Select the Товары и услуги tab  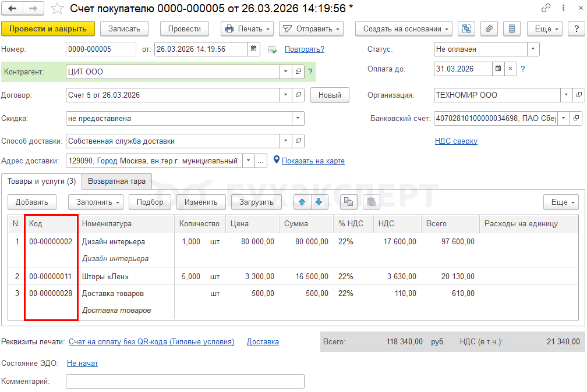point(41,181)
